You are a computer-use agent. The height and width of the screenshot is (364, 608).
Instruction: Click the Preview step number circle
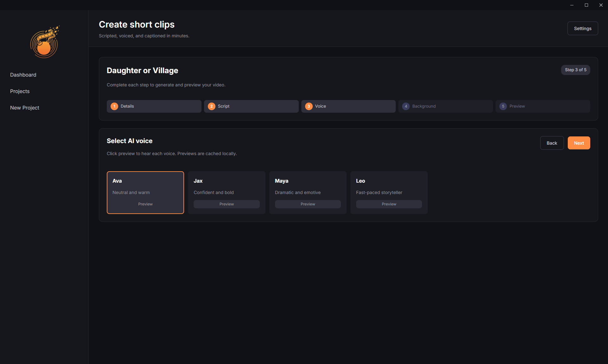click(x=503, y=106)
